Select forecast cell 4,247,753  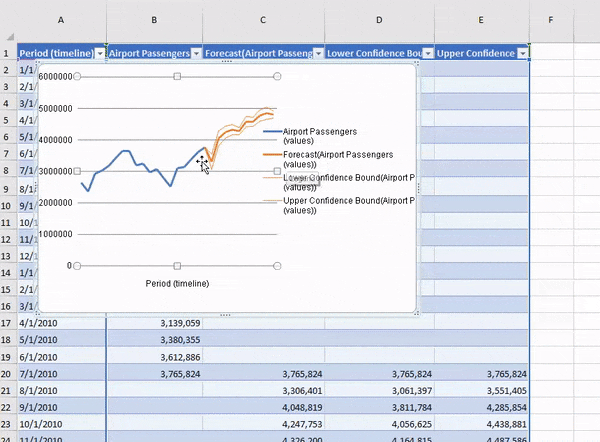coord(264,424)
